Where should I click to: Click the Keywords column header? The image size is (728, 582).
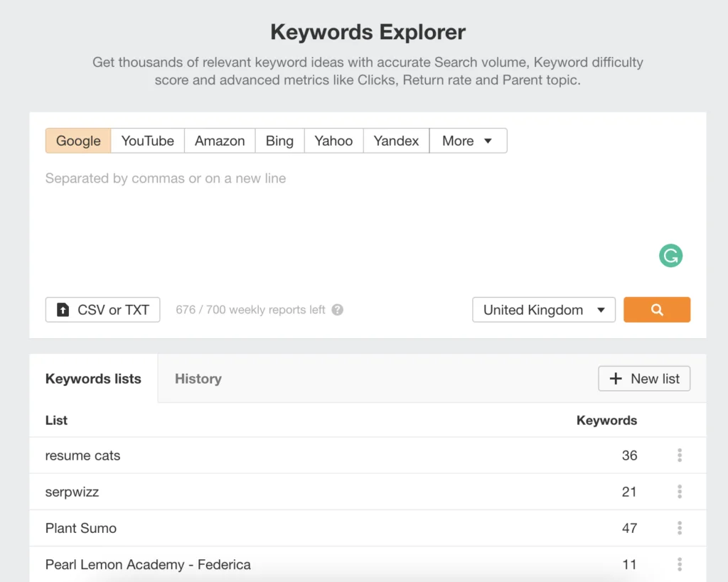606,420
